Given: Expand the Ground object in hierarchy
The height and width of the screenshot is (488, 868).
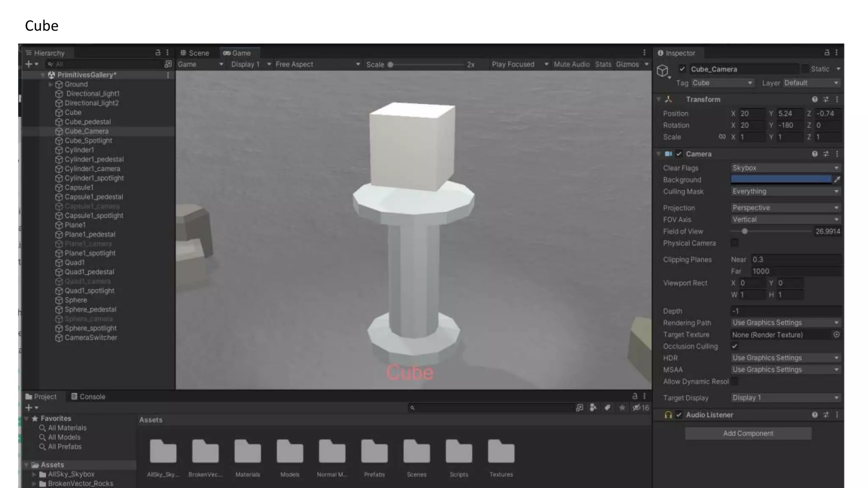Looking at the screenshot, I should [x=50, y=84].
